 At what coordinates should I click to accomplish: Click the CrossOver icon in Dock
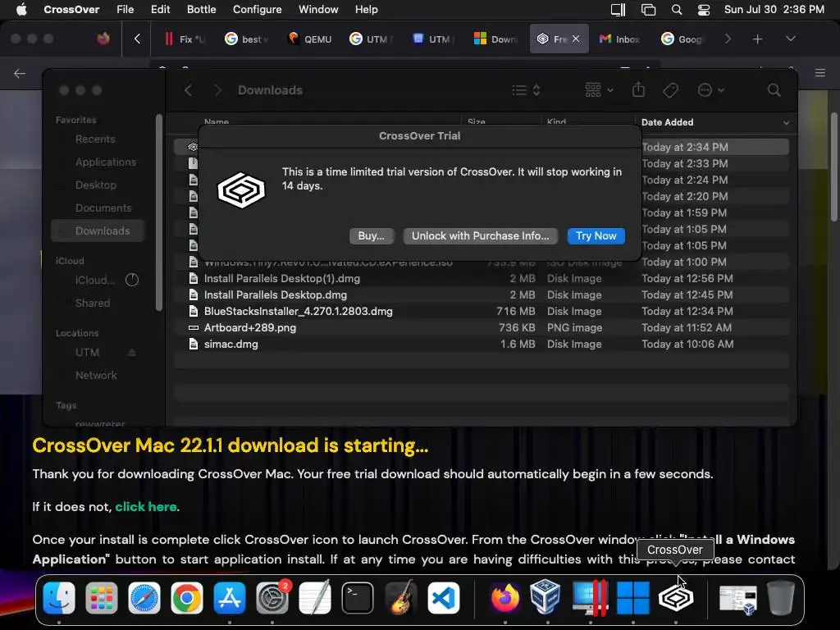point(676,597)
